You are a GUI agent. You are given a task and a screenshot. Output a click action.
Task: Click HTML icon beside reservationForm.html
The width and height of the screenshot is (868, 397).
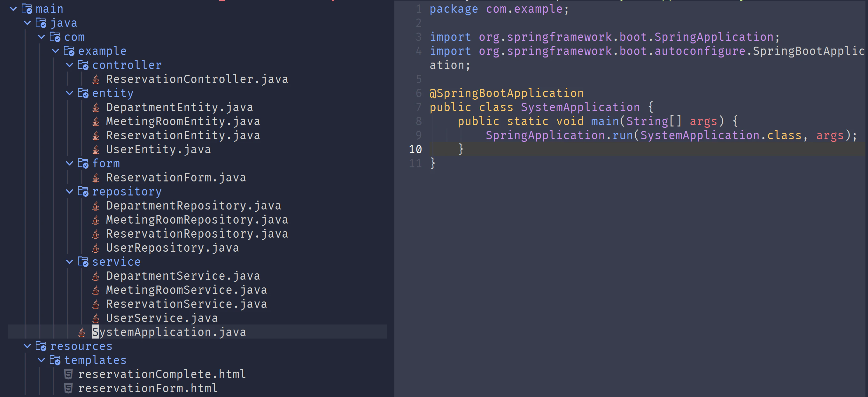point(68,389)
